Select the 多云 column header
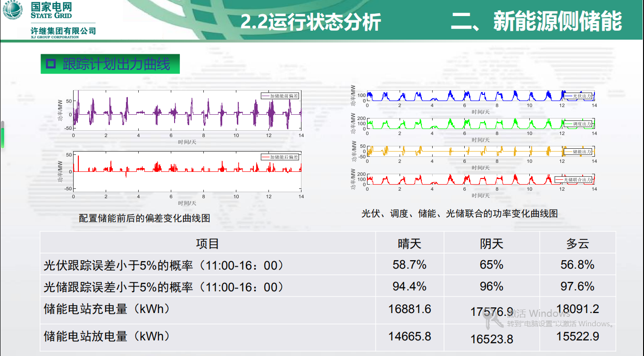 577,243
